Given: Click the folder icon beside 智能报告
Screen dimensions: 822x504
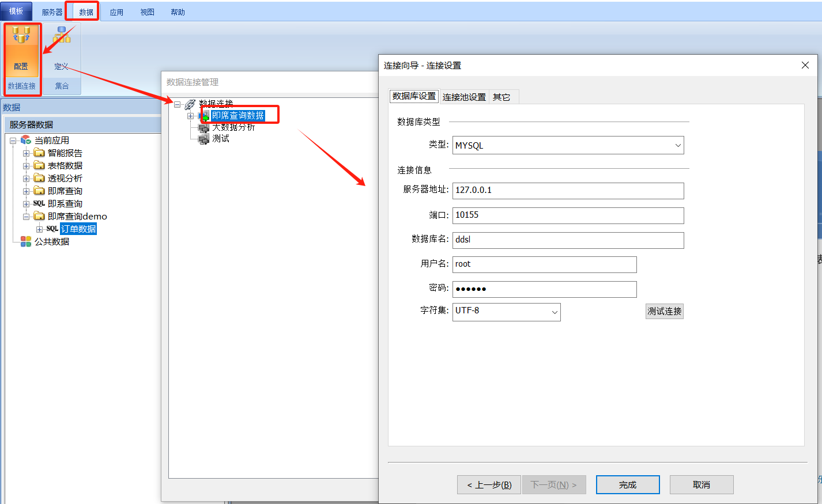Looking at the screenshot, I should 39,153.
